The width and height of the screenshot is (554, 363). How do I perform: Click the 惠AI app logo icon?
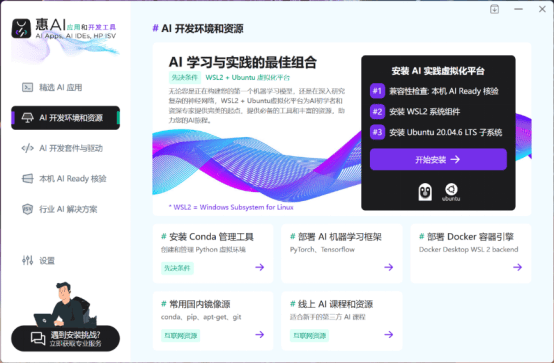21,28
